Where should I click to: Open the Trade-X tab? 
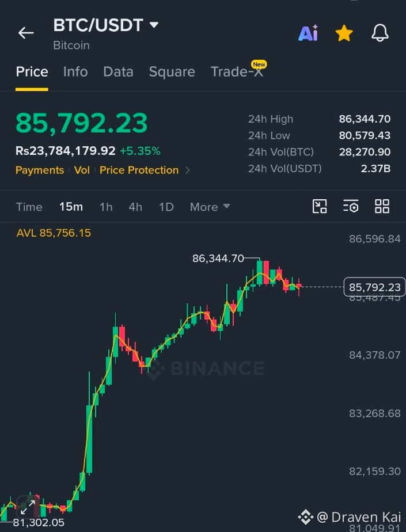pos(237,71)
